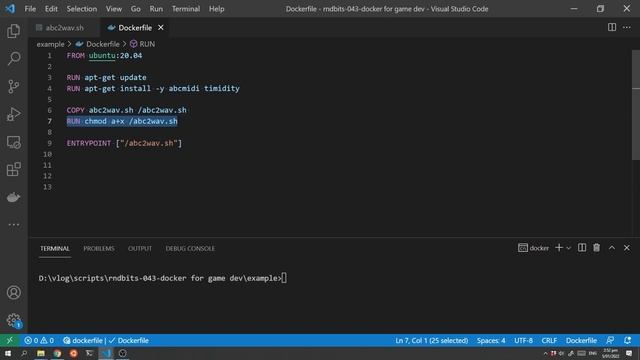This screenshot has width=640, height=360.
Task: Open Source Control view
Action: 13,86
